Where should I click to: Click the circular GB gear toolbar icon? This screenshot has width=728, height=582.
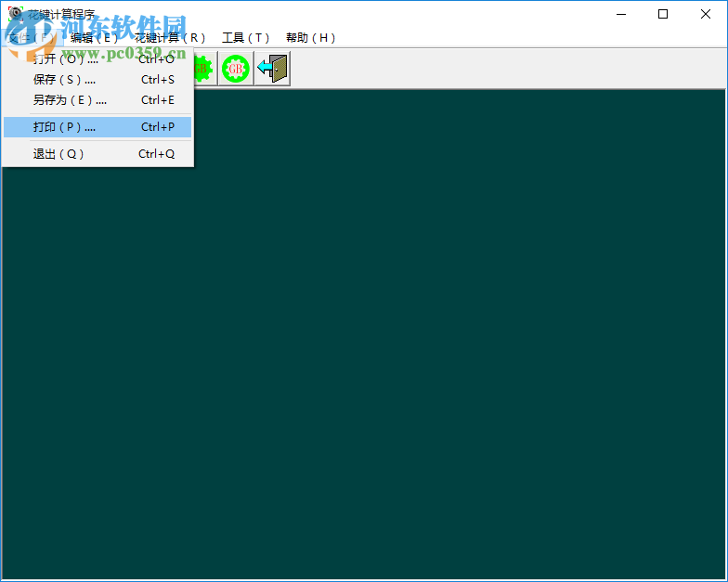236,69
